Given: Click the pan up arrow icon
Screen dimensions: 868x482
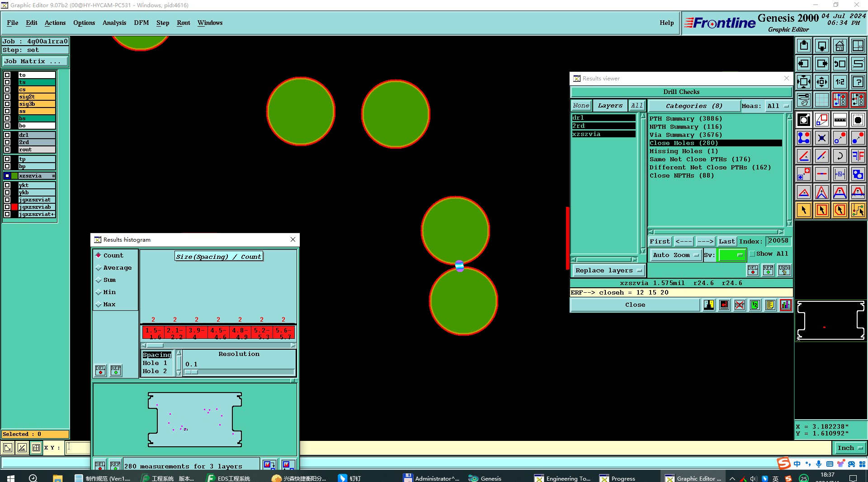Looking at the screenshot, I should pos(804,46).
